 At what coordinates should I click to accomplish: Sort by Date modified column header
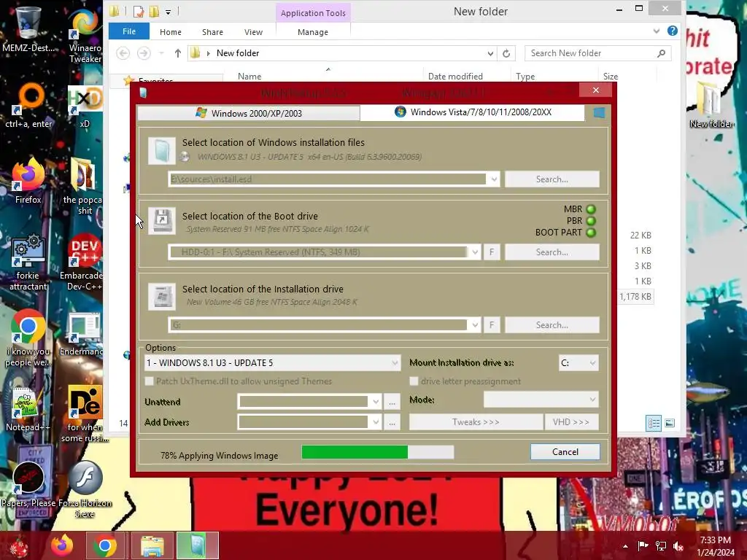click(455, 76)
